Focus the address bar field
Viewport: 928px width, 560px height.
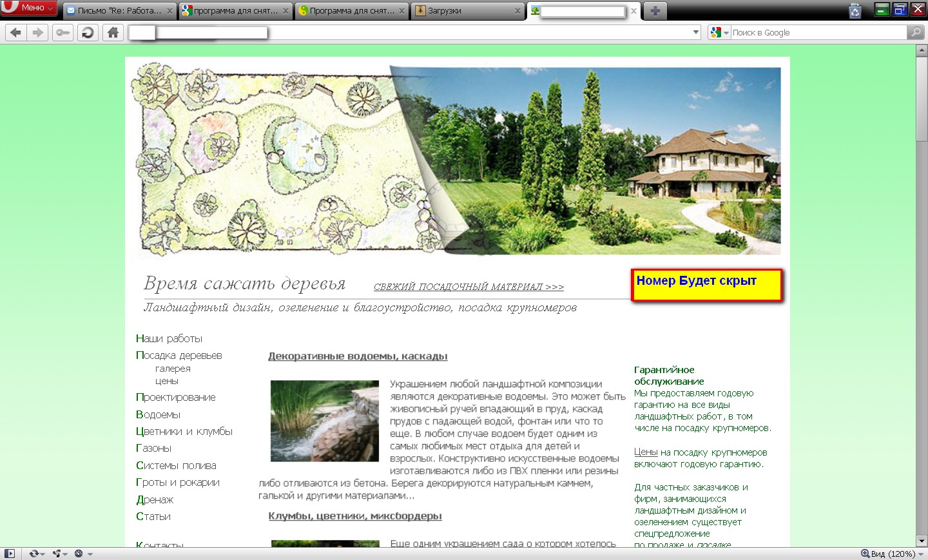point(414,32)
